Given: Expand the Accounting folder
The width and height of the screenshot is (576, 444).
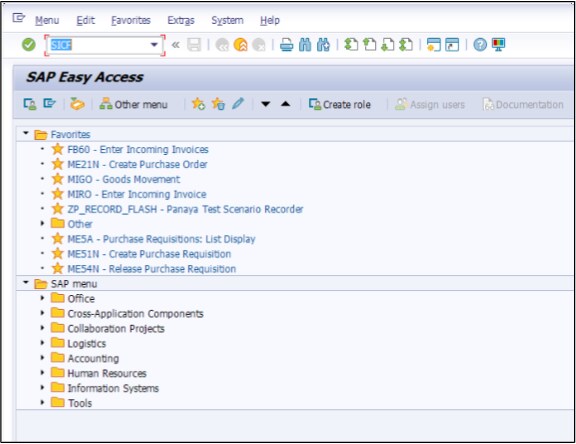Looking at the screenshot, I should [42, 358].
